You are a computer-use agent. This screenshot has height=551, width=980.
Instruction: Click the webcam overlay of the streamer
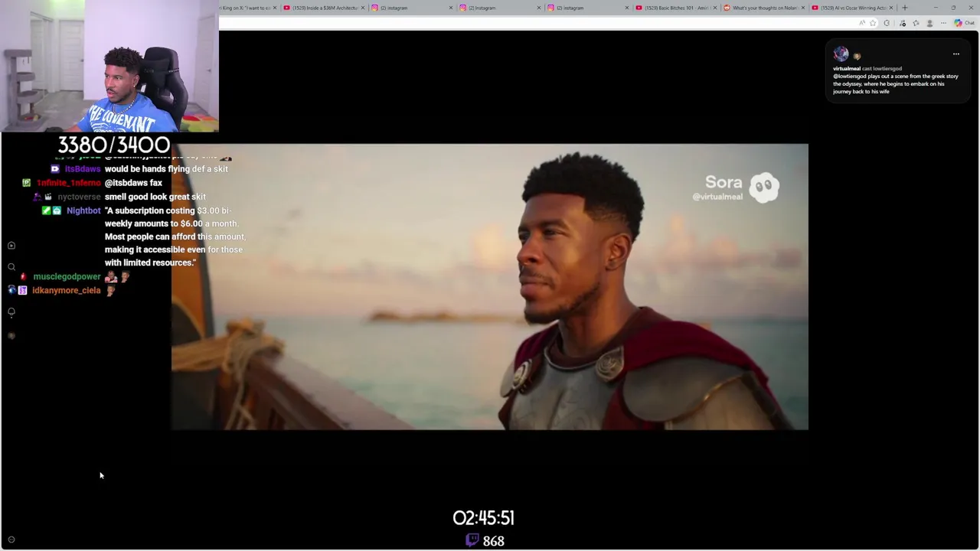pyautogui.click(x=109, y=66)
